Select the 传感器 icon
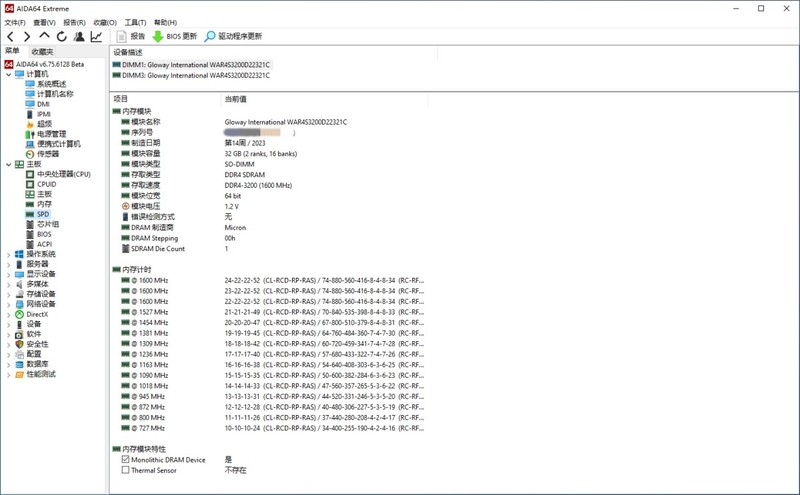Viewport: 800px width, 495px height. [30, 154]
